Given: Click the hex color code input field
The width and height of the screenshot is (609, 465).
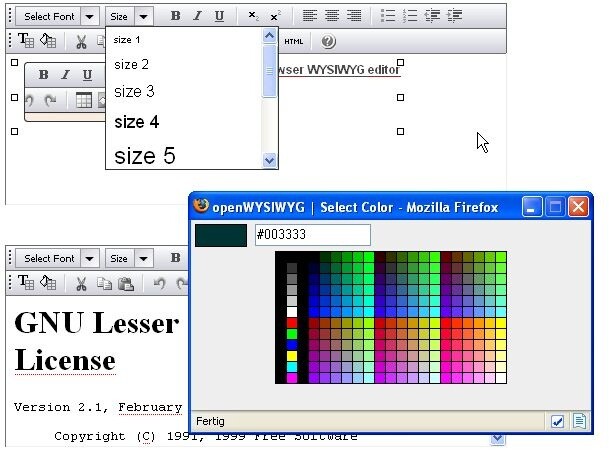Looking at the screenshot, I should click(x=312, y=235).
